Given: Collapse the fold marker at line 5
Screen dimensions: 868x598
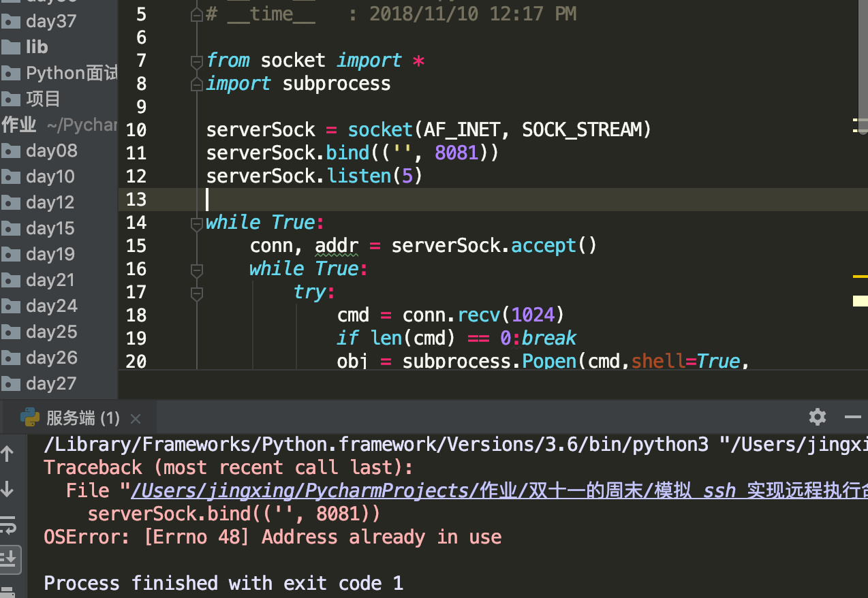Looking at the screenshot, I should point(196,14).
